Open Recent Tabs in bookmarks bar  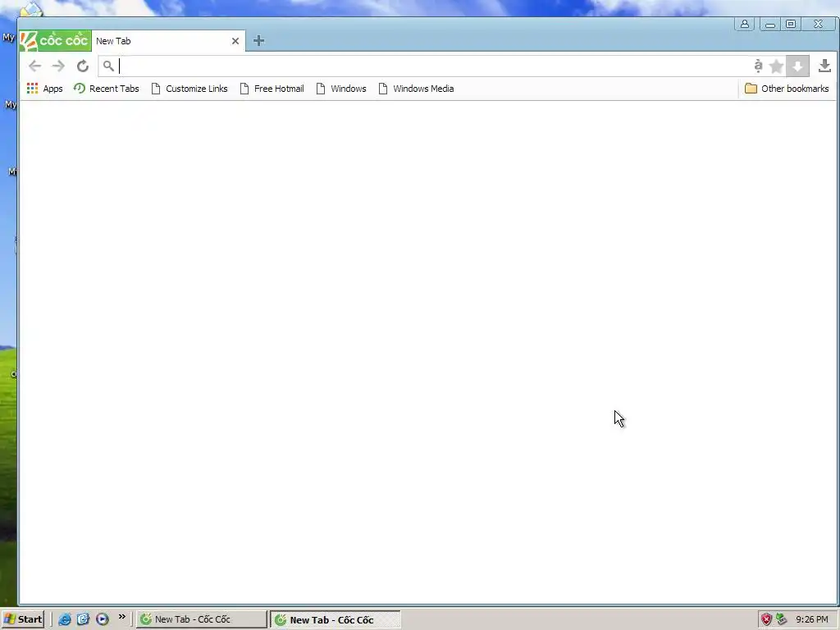pyautogui.click(x=106, y=89)
